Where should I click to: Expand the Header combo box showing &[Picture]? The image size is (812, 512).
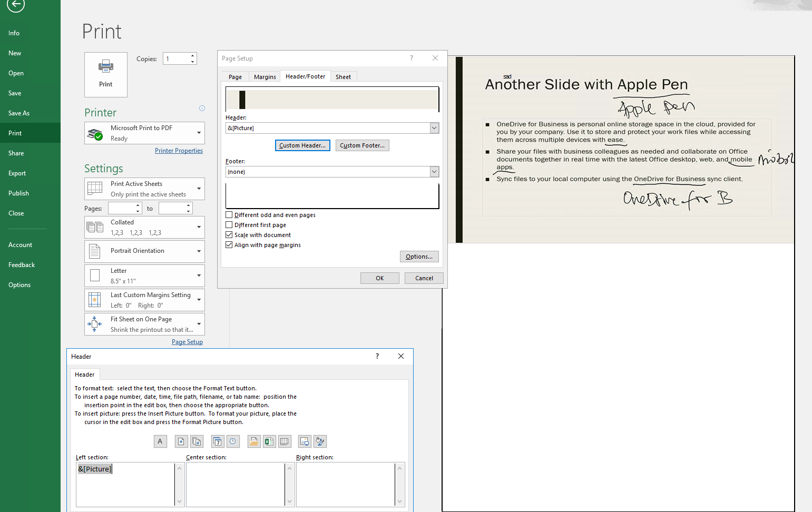[x=435, y=128]
